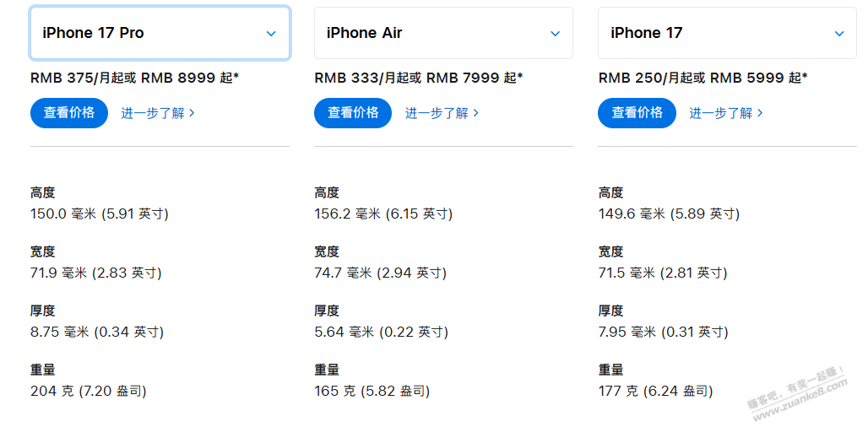This screenshot has height=438, width=868.
Task: Click 查看价格 button under iPhone 17 Pro
Action: tap(69, 113)
